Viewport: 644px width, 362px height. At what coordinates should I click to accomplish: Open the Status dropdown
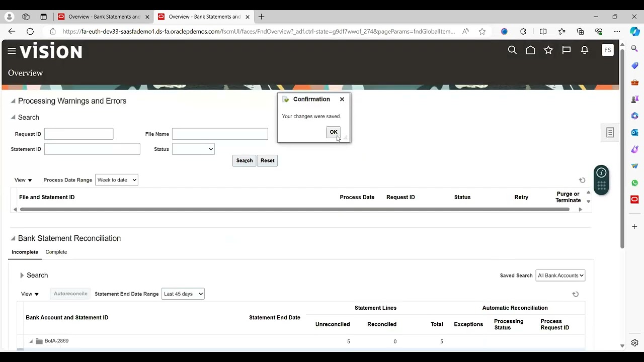pyautogui.click(x=193, y=149)
